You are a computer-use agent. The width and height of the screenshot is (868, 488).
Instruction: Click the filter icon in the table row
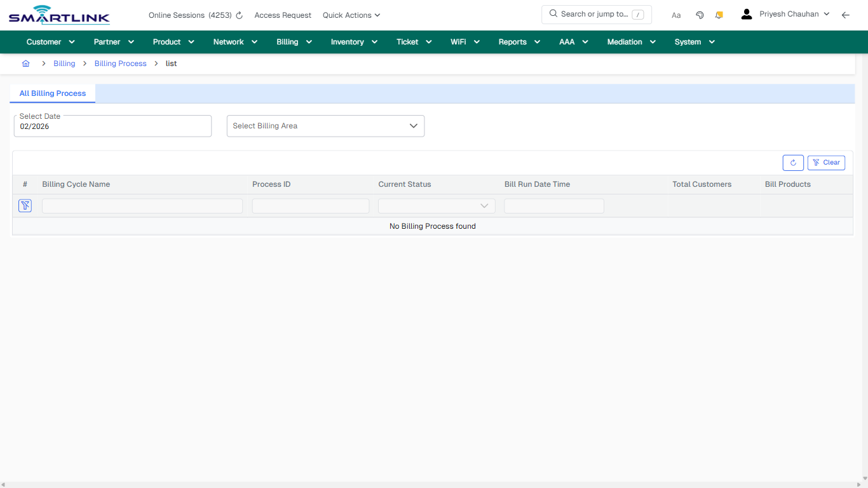point(25,205)
